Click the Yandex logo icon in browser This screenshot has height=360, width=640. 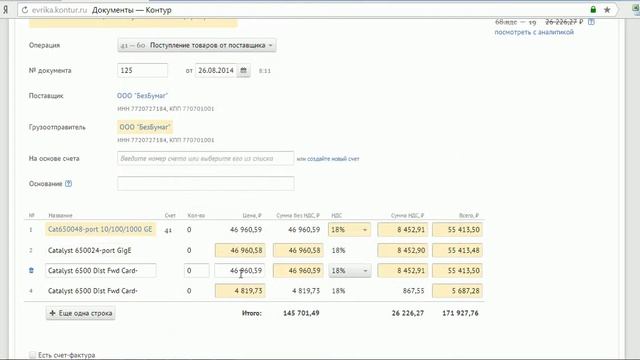tap(5, 10)
